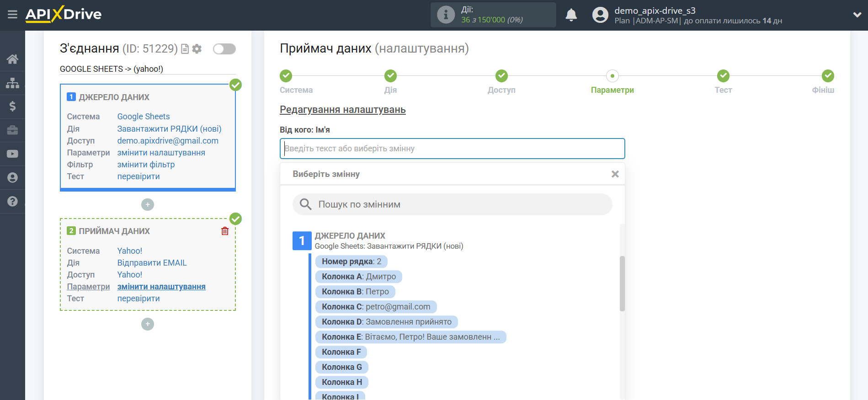Go to the Тест step
The width and height of the screenshot is (868, 400).
[x=723, y=75]
